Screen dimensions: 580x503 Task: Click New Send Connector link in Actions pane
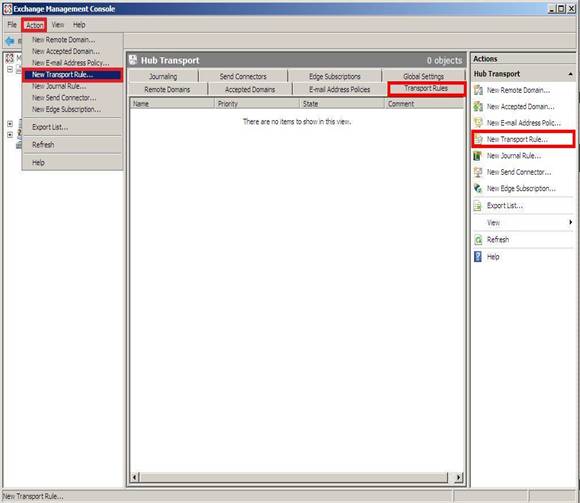[x=519, y=172]
